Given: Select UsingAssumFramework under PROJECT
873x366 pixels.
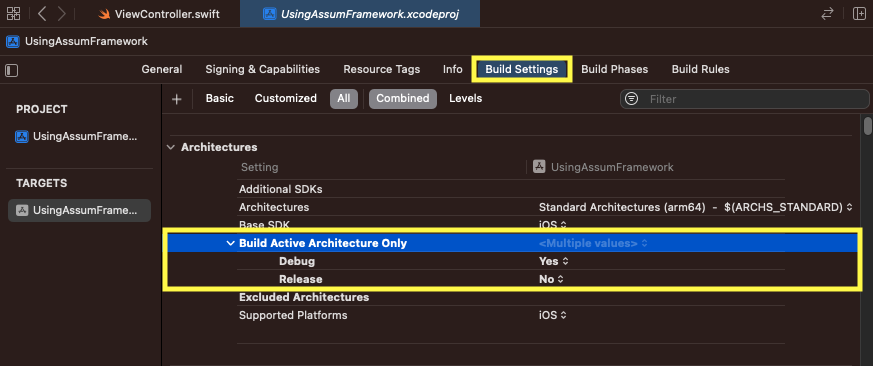Looking at the screenshot, I should tap(77, 136).
